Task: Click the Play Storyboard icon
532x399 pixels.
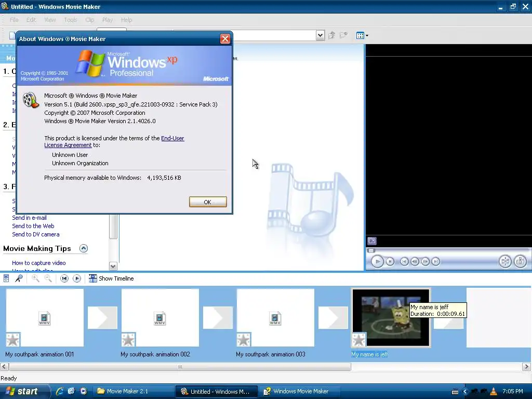Action: [77, 278]
